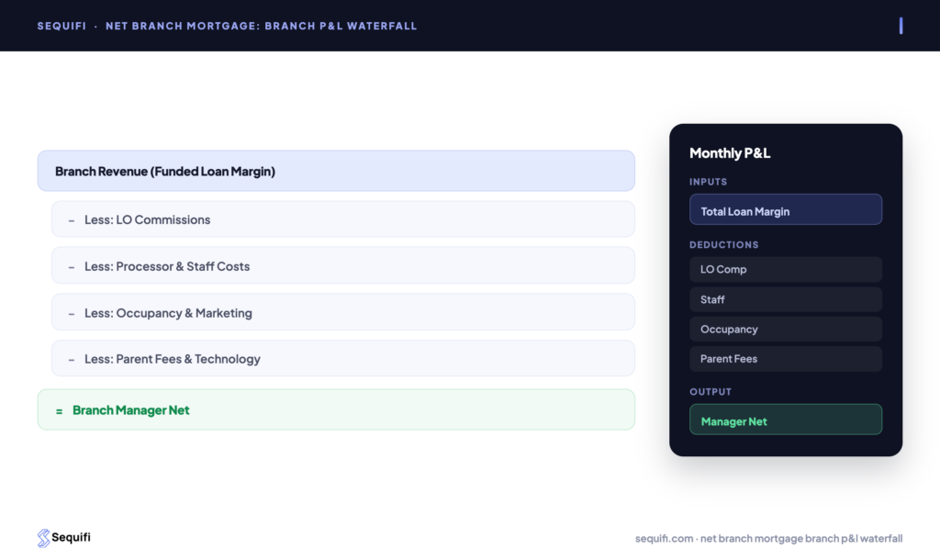Click the SEQUIFI header brand text
This screenshot has height=560, width=940.
[62, 26]
